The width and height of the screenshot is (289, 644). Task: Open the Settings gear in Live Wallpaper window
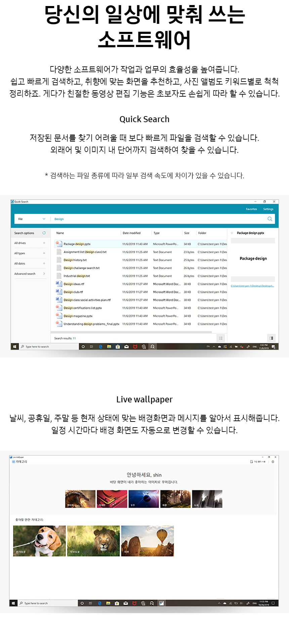(x=273, y=462)
